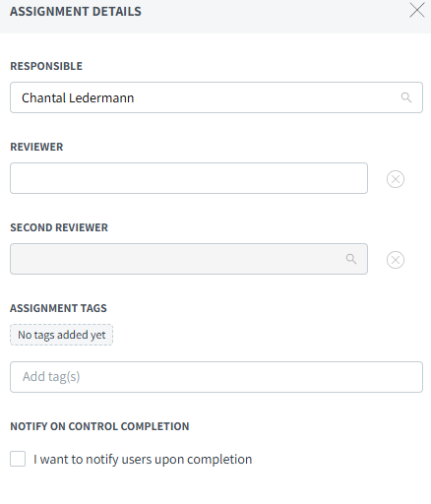The image size is (431, 504).
Task: Focus the Add tag(s) input box
Action: 216,377
